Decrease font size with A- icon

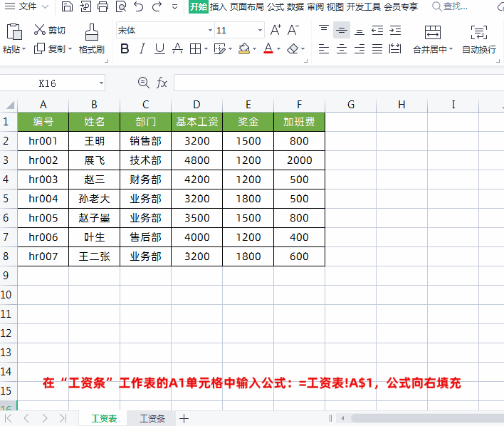pos(293,30)
